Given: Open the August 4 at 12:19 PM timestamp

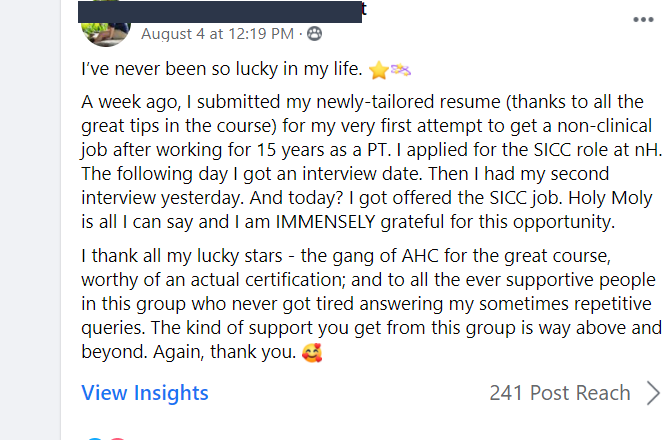Looking at the screenshot, I should [217, 33].
